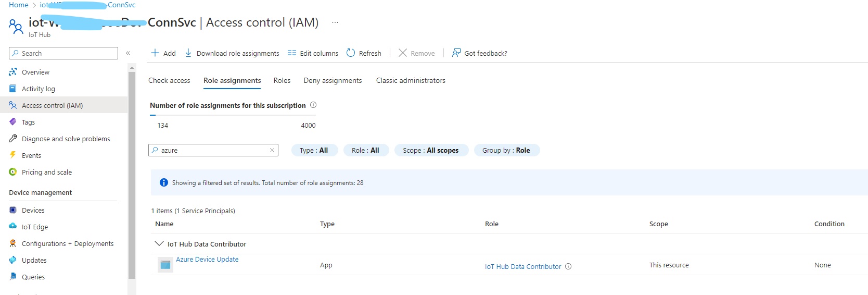The image size is (868, 295).
Task: Click the 'None' condition cell
Action: pyautogui.click(x=823, y=265)
